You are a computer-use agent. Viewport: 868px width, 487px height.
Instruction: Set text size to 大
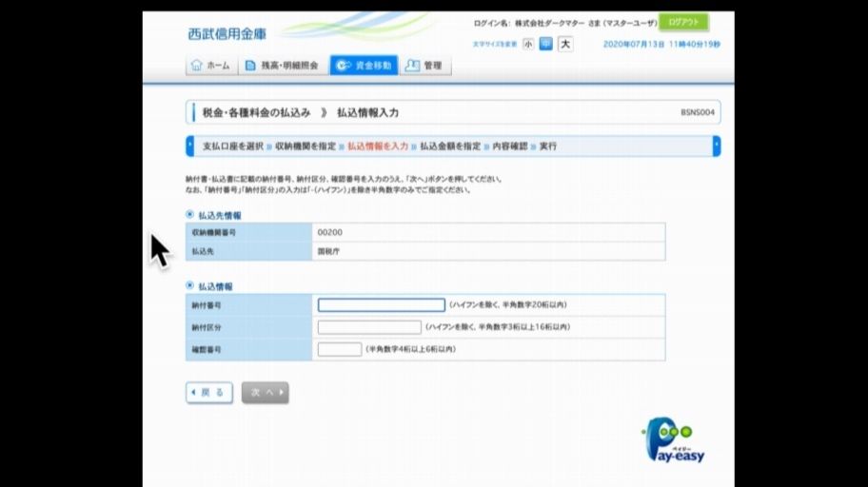click(565, 44)
